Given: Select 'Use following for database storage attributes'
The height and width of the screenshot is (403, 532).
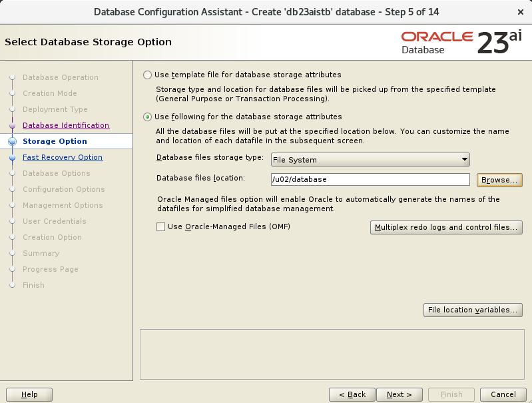Looking at the screenshot, I should (x=147, y=117).
